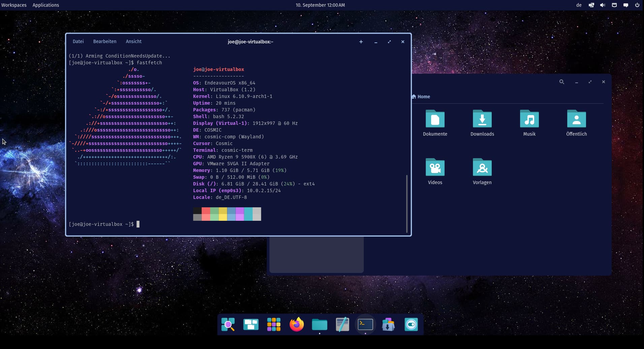
Task: Click the 'Locale: de_DE.UTF-8' line
Action: pyautogui.click(x=220, y=197)
